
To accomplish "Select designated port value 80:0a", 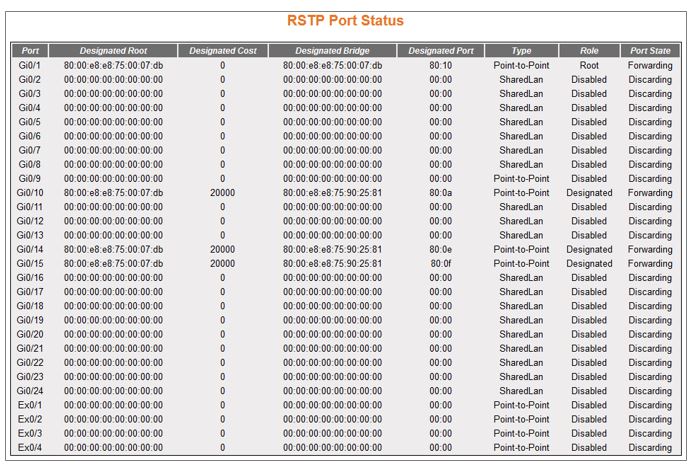I will [441, 193].
